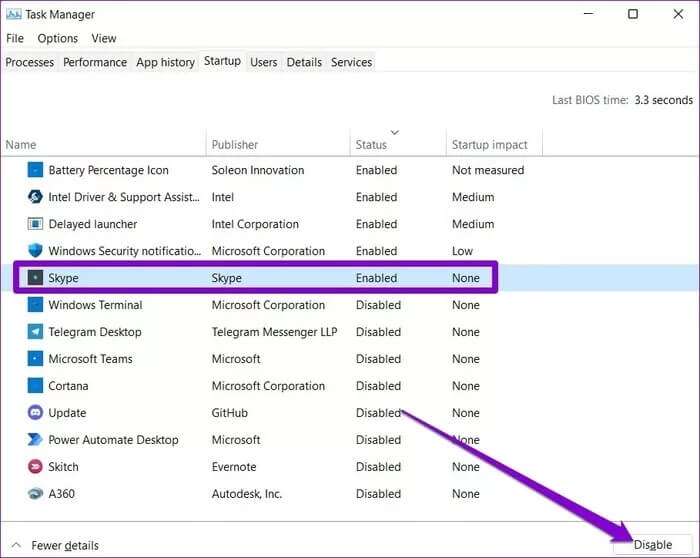Maximize the Task Manager window
This screenshot has height=558, width=700.
[633, 14]
